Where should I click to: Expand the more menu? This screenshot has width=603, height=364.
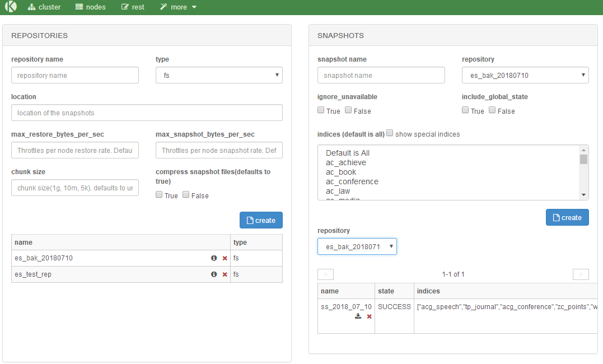pyautogui.click(x=179, y=7)
